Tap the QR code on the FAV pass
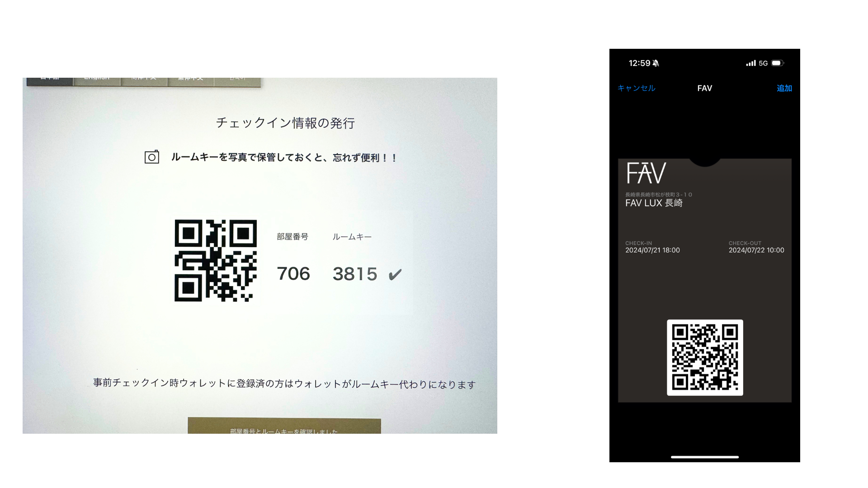Viewport: 868px width, 488px height. [705, 357]
